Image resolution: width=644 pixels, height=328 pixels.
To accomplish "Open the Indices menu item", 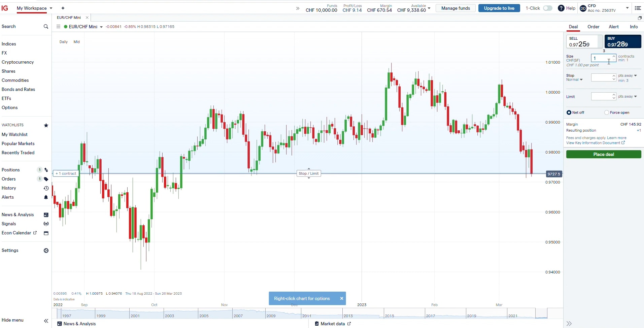I will pos(9,44).
